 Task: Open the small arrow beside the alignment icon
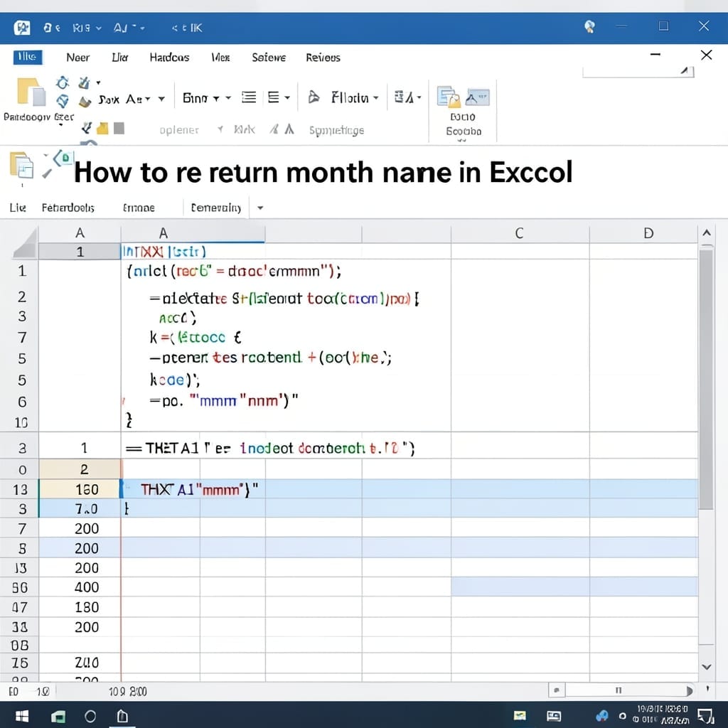point(287,97)
